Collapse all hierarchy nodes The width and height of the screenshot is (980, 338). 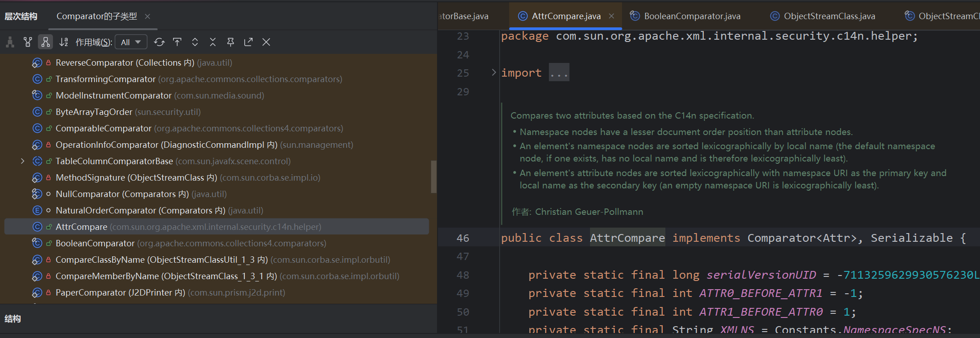(x=213, y=42)
